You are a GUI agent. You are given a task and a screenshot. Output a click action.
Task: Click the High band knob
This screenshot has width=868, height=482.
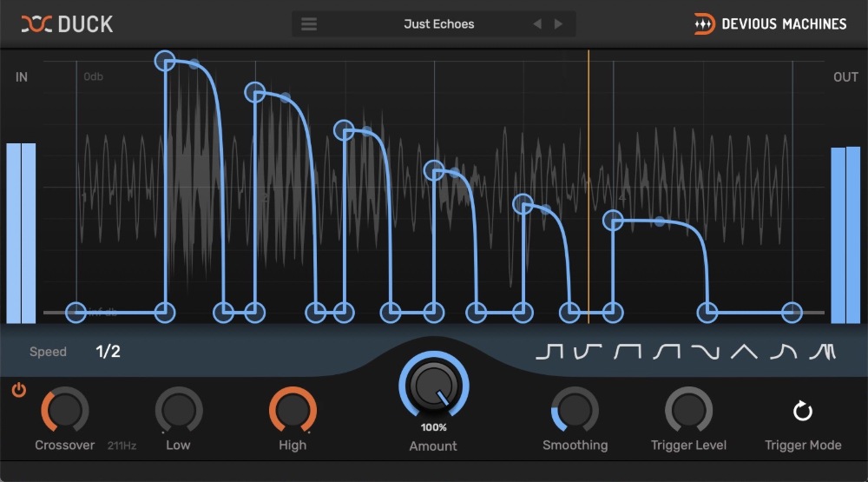(x=293, y=410)
